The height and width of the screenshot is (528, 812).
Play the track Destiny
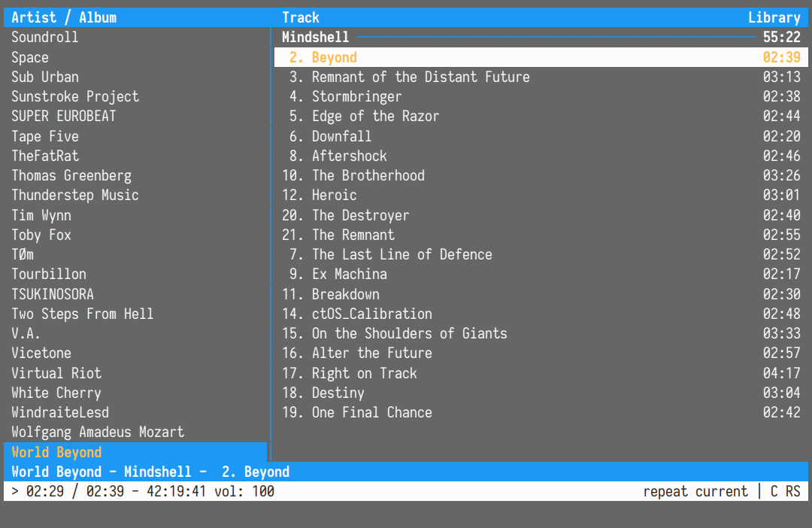338,393
